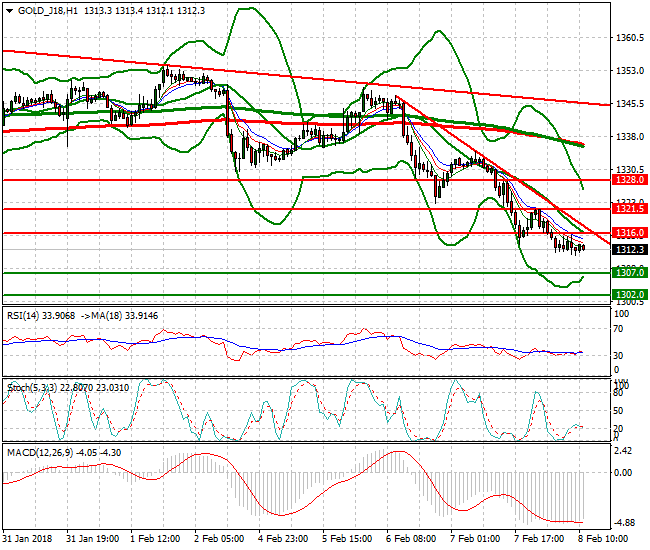The width and height of the screenshot is (650, 550).
Task: Click the 7 Feb 17:00 time label
Action: click(x=539, y=539)
